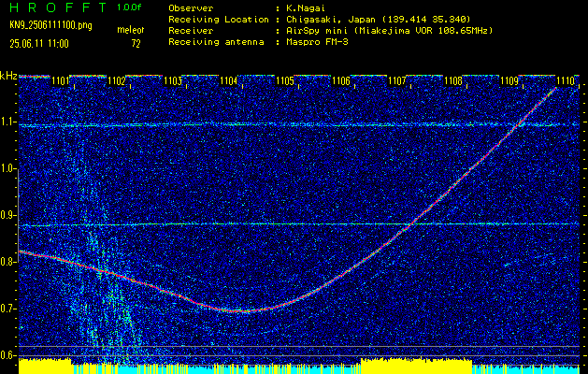Click the AirSpy mini receiver text
Screen dimensions: 588x374
(x=390, y=30)
